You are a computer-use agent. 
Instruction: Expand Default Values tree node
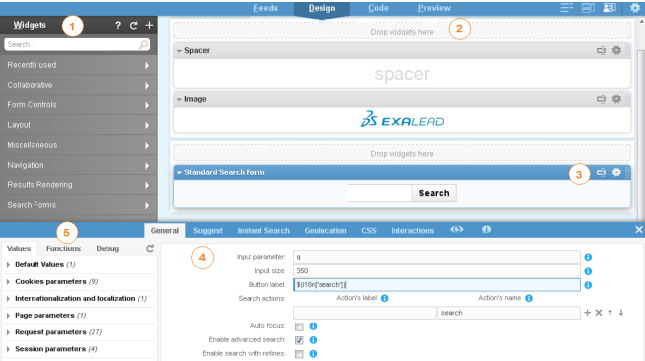pos(8,265)
